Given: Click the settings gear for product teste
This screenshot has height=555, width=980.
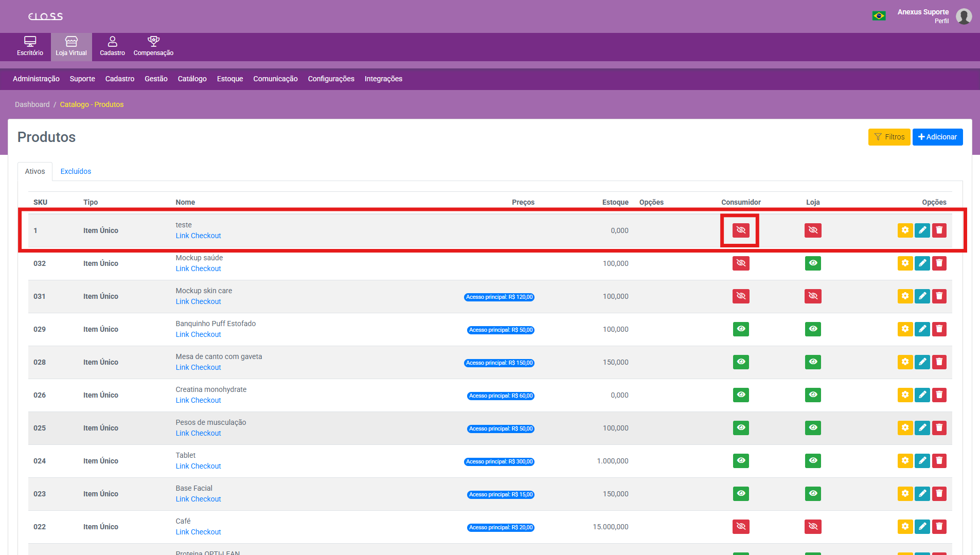Looking at the screenshot, I should [x=905, y=230].
